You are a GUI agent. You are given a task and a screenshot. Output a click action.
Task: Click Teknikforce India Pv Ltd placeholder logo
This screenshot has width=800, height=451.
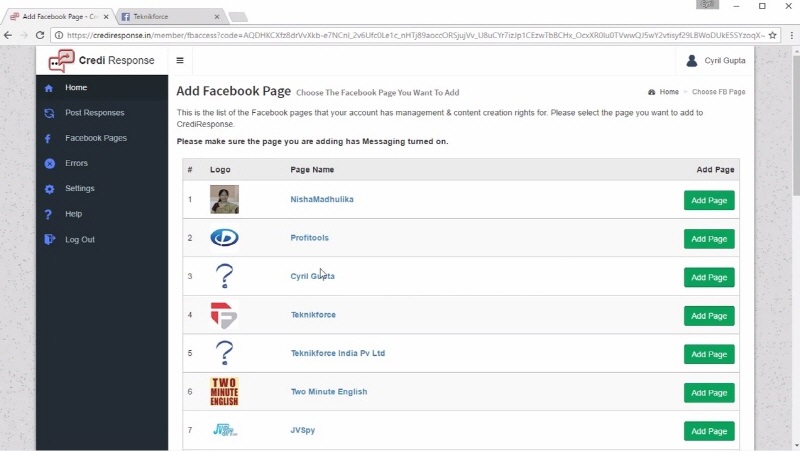point(224,353)
